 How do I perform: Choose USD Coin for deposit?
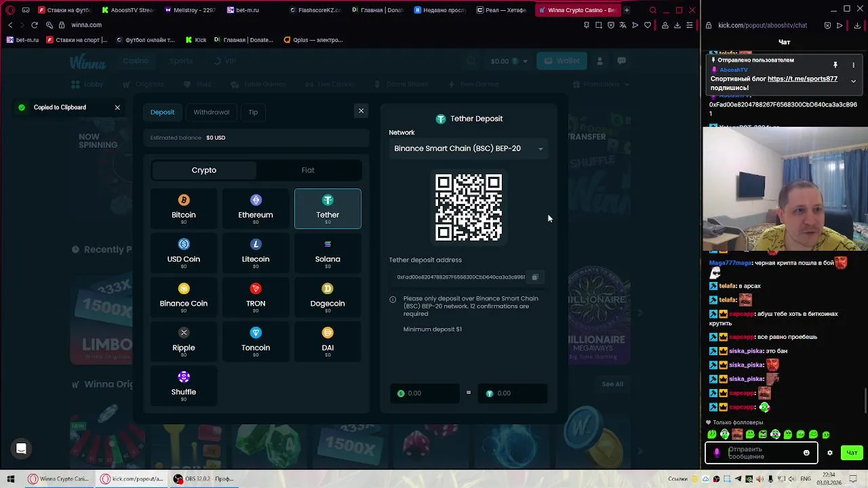184,253
